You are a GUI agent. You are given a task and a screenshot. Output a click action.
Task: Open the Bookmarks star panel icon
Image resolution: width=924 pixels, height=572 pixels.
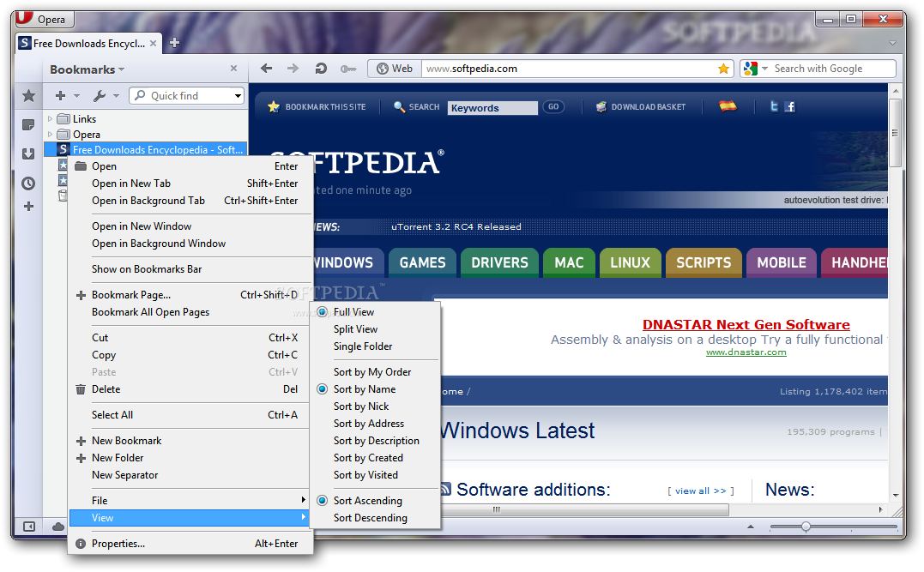point(28,95)
